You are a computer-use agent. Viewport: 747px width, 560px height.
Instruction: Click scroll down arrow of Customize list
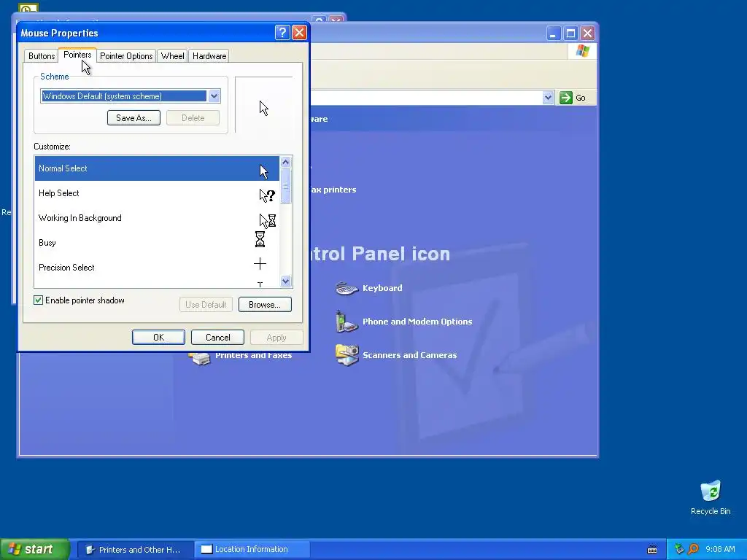pyautogui.click(x=286, y=281)
